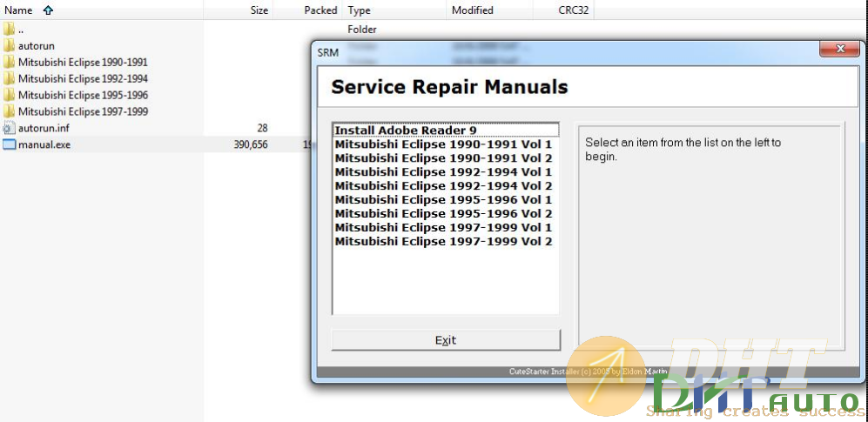This screenshot has width=868, height=422.
Task: Click the manual.exe file icon
Action: pos(9,145)
